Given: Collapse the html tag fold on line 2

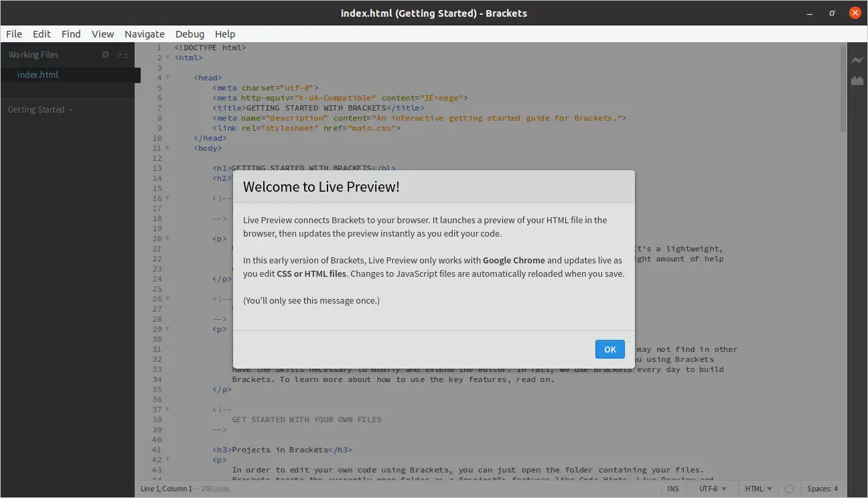Looking at the screenshot, I should pyautogui.click(x=167, y=58).
